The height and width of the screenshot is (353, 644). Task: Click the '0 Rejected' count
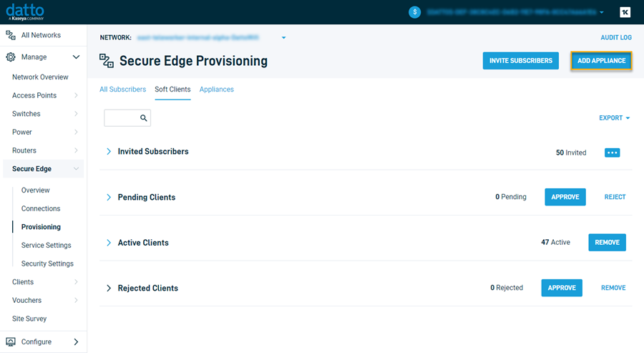[x=507, y=288]
